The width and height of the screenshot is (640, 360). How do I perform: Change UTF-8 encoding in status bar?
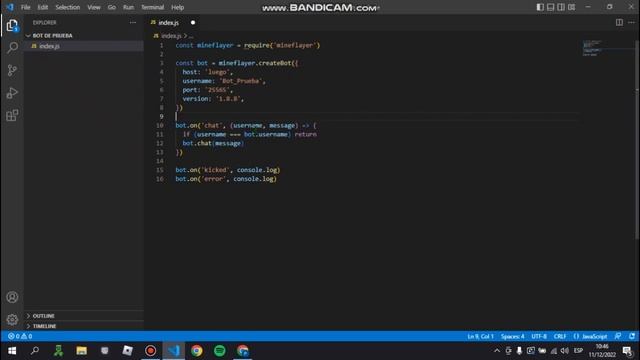(x=539, y=336)
